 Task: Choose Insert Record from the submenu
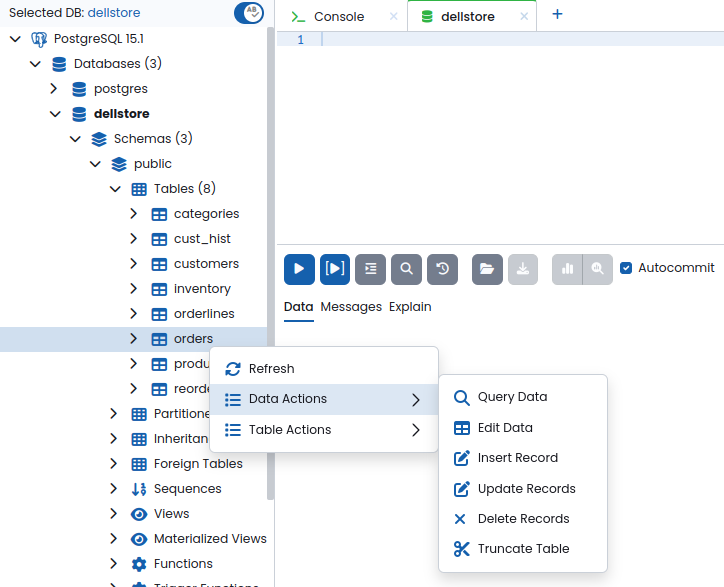(x=523, y=458)
